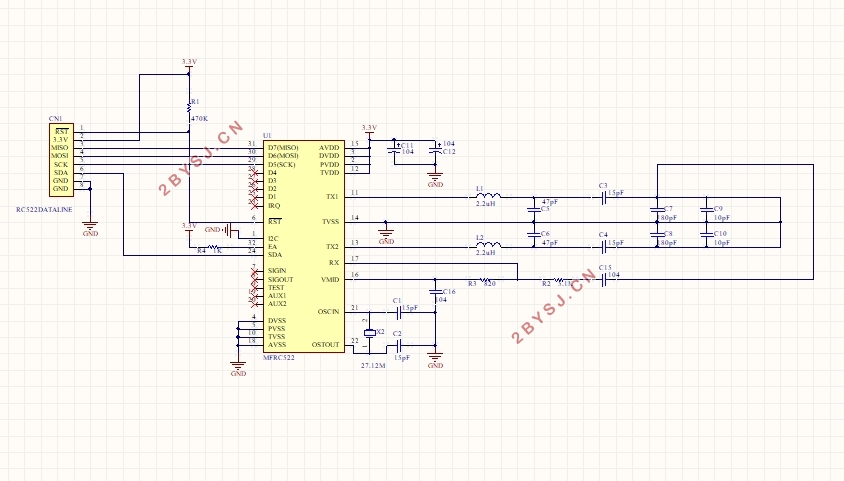Select capacitor C12 symbol
844x481 pixels.
(435, 151)
